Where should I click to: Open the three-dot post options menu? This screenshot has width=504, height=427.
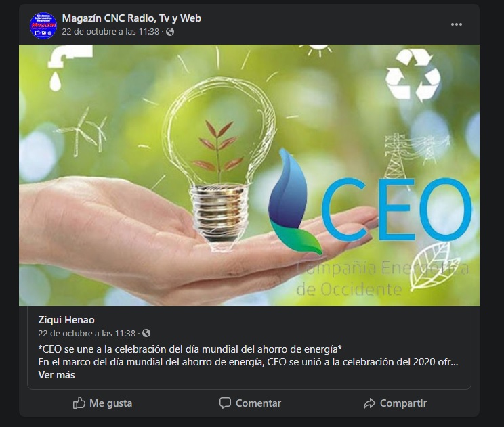click(456, 24)
